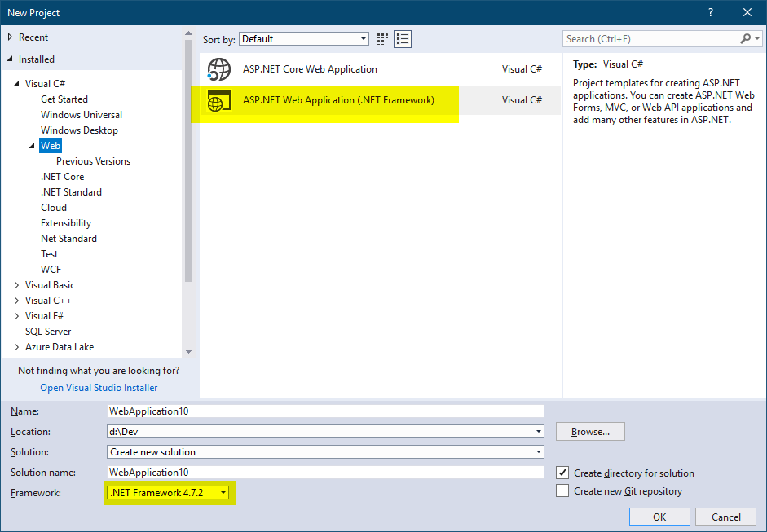Expand the Visual F# node

[x=16, y=316]
